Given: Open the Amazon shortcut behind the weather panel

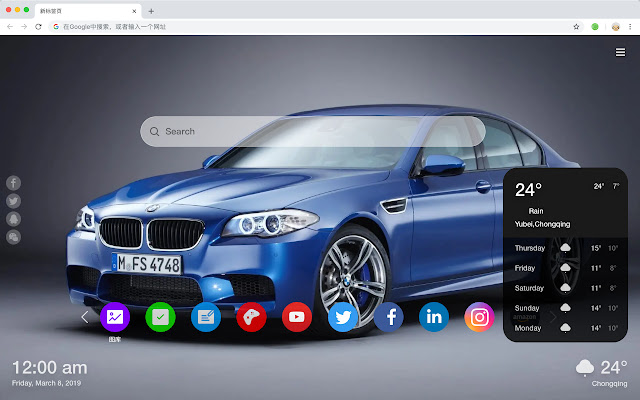Looking at the screenshot, I should click(x=524, y=317).
